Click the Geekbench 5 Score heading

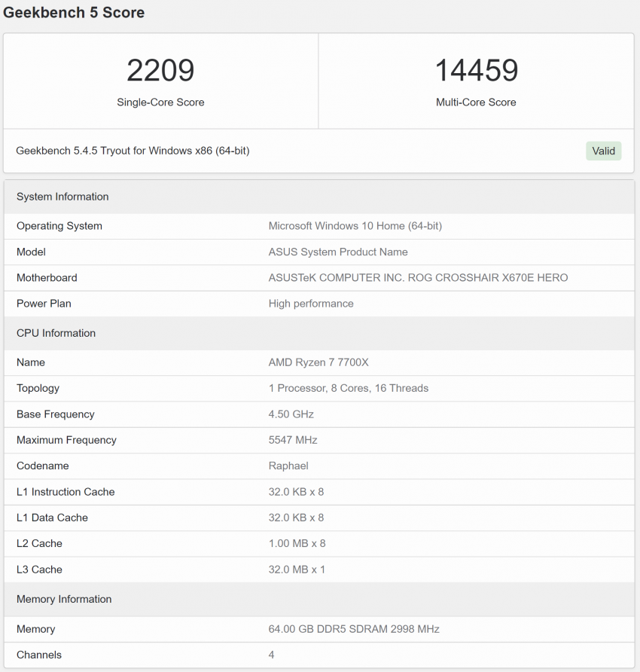[x=74, y=13]
